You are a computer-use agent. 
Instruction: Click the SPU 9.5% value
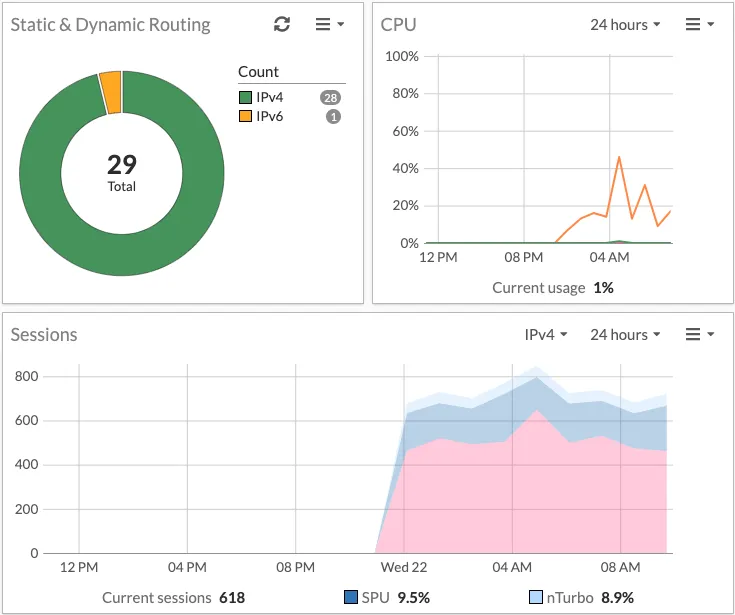(x=413, y=598)
